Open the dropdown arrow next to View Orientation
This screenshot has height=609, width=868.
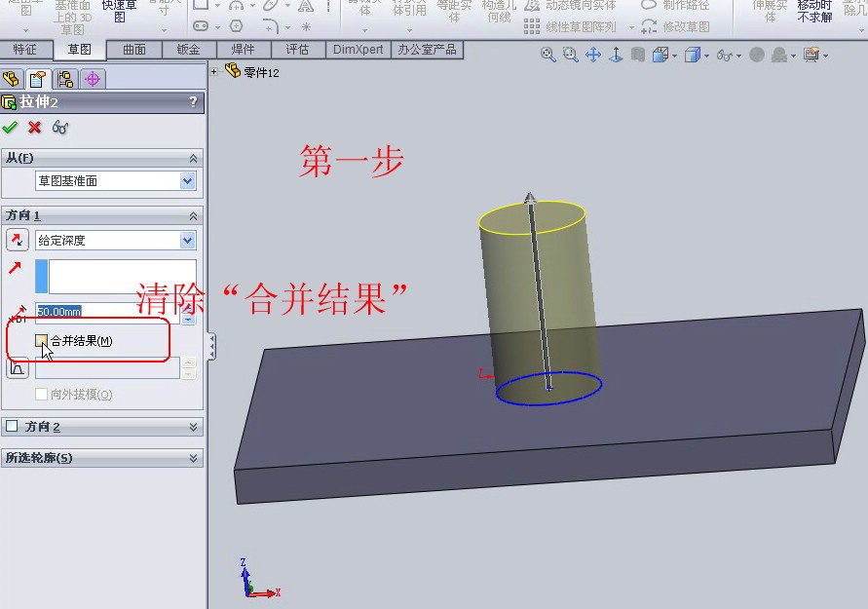tap(674, 56)
